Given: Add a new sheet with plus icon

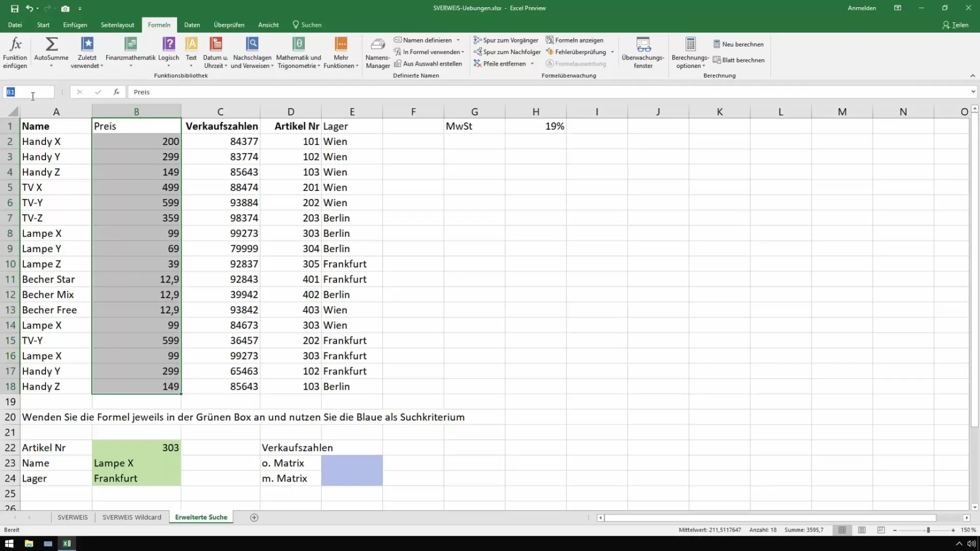Looking at the screenshot, I should (x=254, y=517).
